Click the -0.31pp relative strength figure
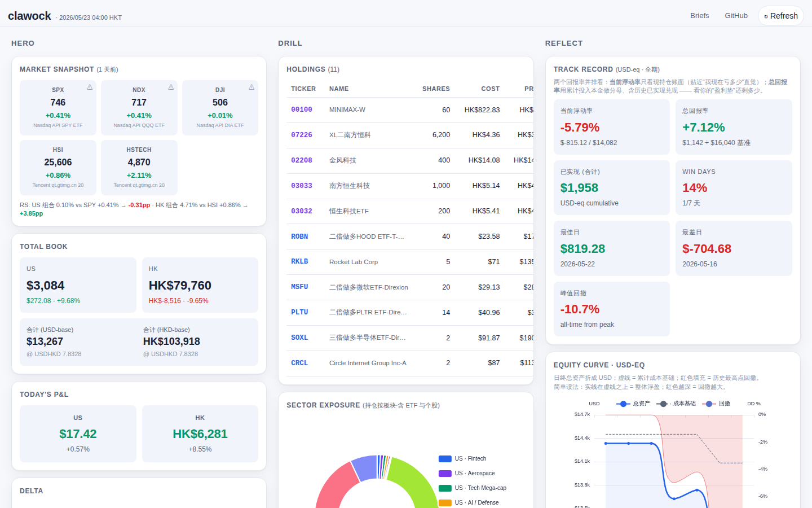Viewport: 812px width, 508px height. pyautogui.click(x=139, y=205)
